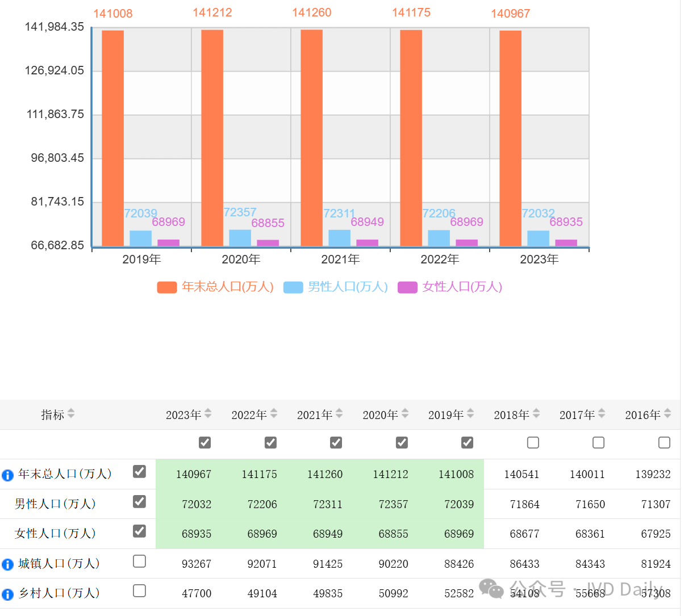
Task: Click info icon beside 年末总人口 row
Action: (7, 475)
